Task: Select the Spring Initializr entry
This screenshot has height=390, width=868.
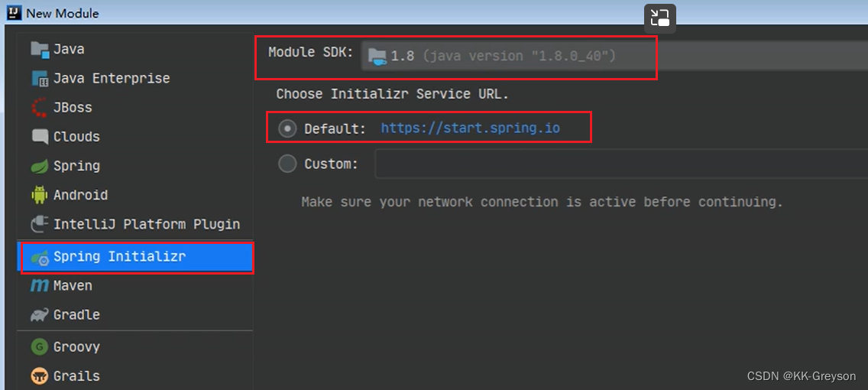Action: coord(136,257)
